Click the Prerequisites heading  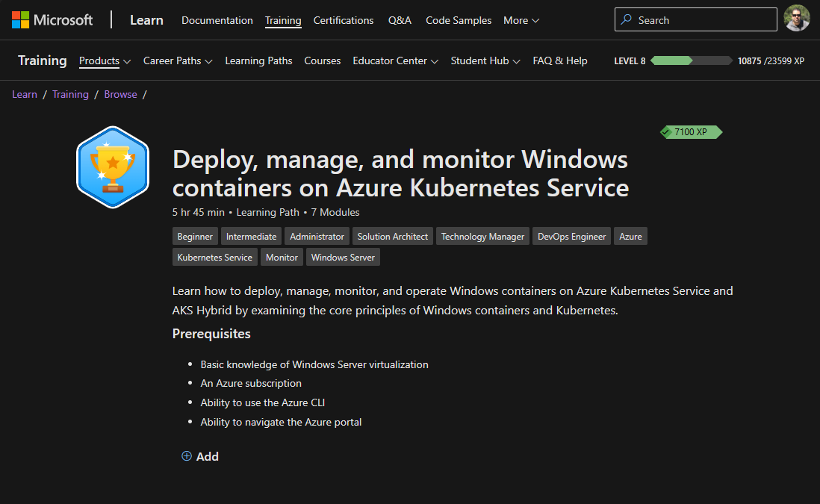211,334
